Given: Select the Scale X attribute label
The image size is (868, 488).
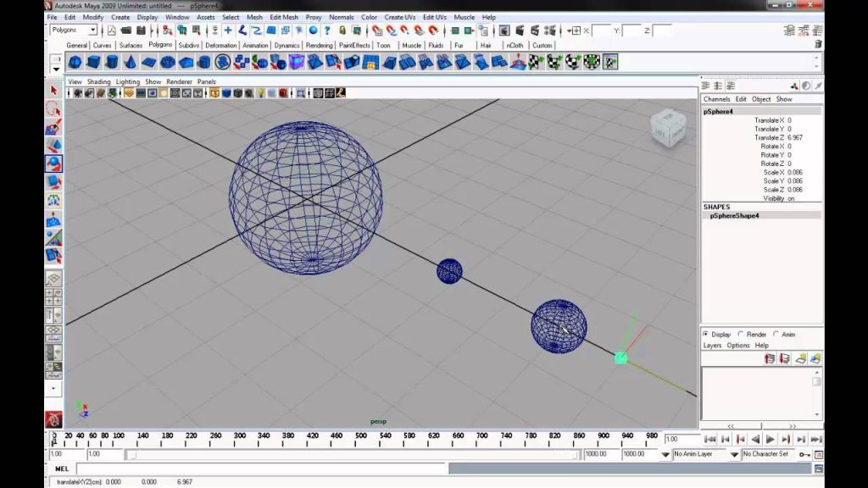Looking at the screenshot, I should pos(774,172).
